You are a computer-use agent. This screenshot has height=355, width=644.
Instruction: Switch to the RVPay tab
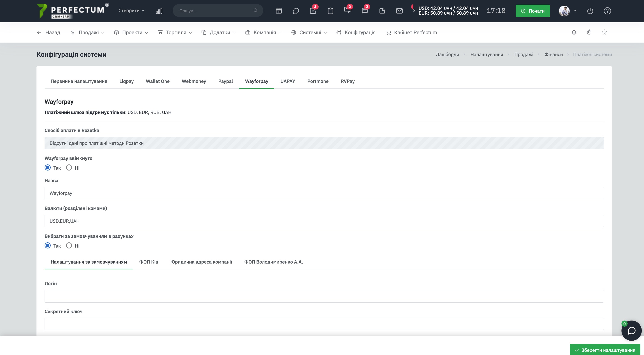347,81
